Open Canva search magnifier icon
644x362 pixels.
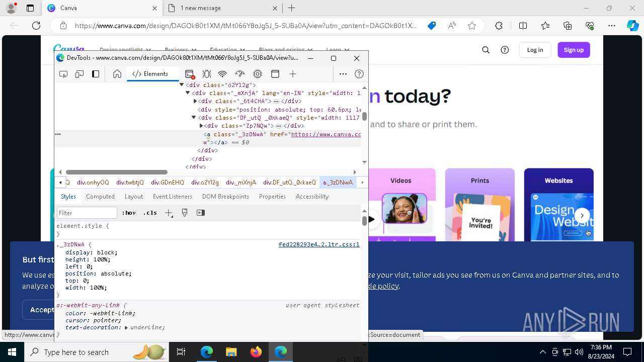point(486,50)
